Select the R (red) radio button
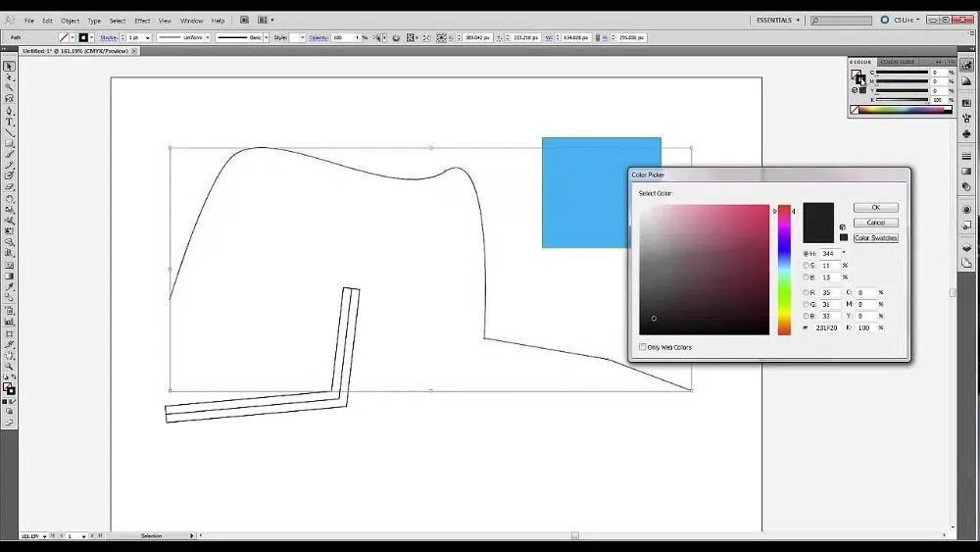This screenshot has height=552, width=980. [x=807, y=292]
